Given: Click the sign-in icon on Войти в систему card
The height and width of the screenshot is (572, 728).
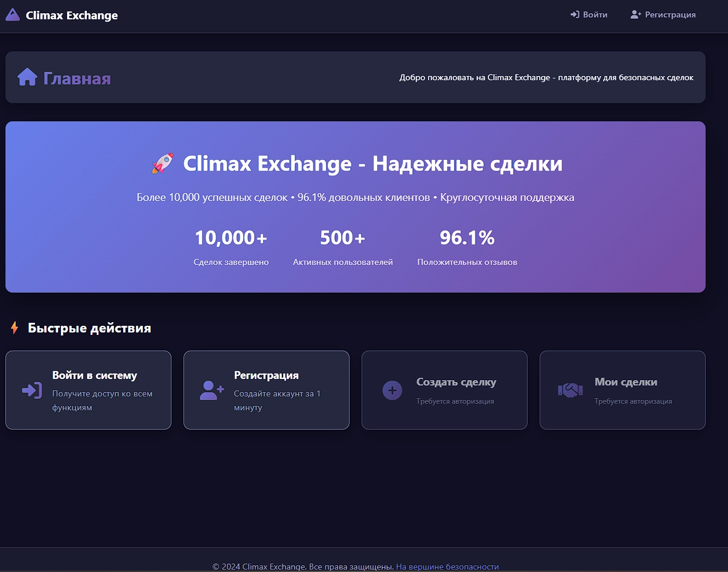Looking at the screenshot, I should pos(31,390).
